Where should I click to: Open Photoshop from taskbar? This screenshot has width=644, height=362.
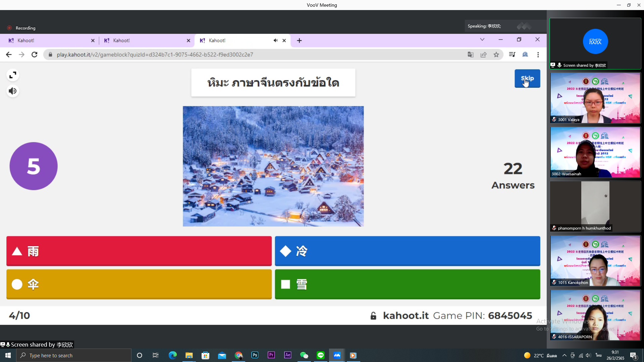coord(255,355)
